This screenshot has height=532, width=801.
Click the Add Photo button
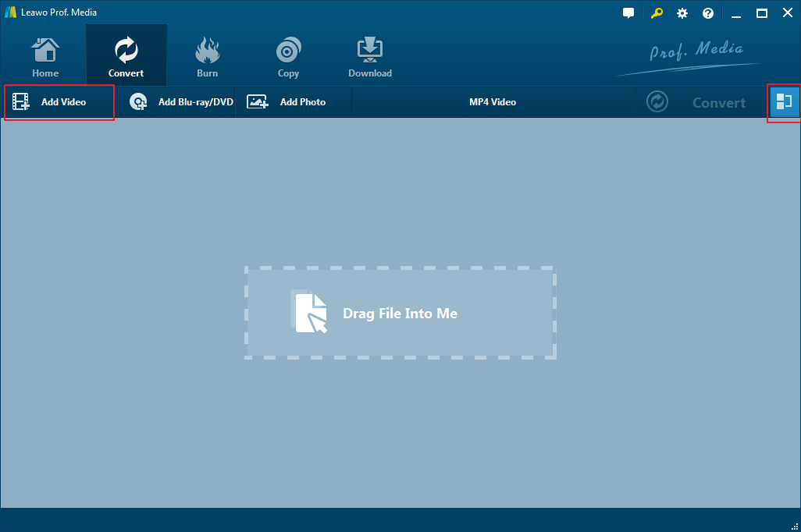point(294,102)
